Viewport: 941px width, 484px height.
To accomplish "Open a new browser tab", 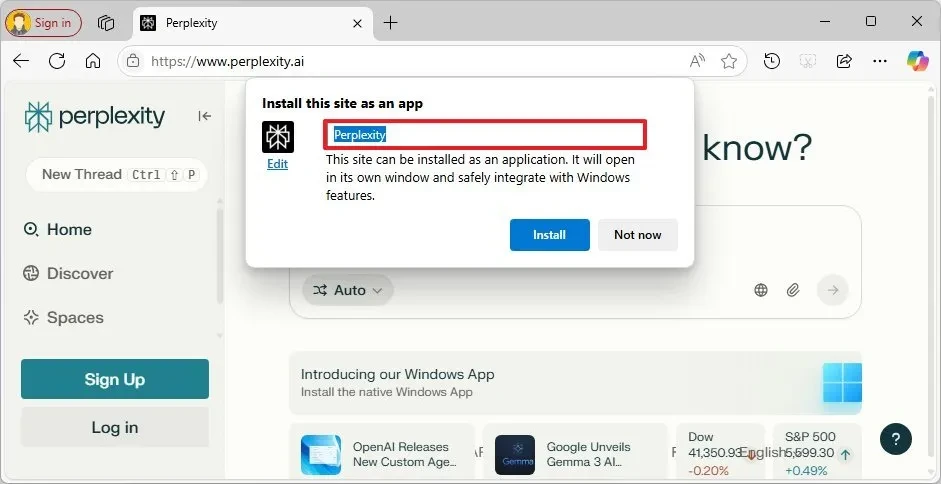I will 390,22.
